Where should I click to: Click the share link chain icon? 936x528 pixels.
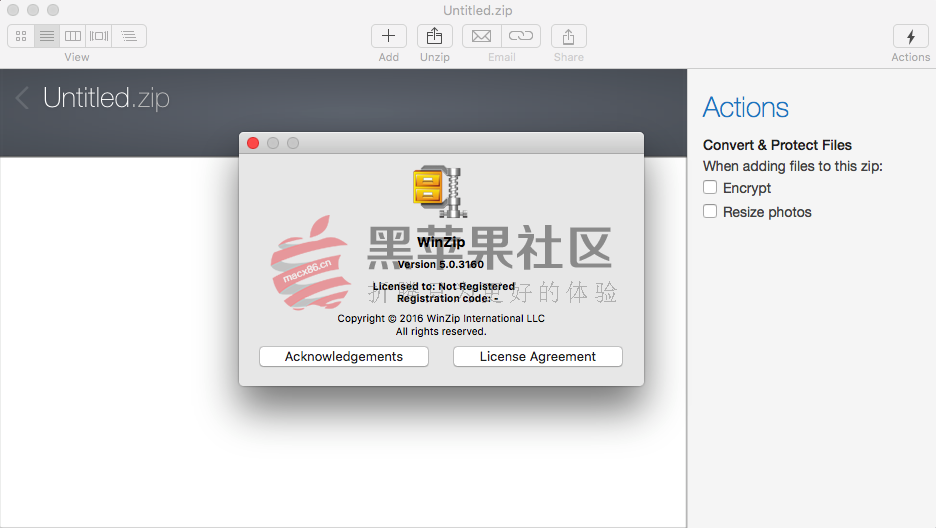[x=521, y=36]
